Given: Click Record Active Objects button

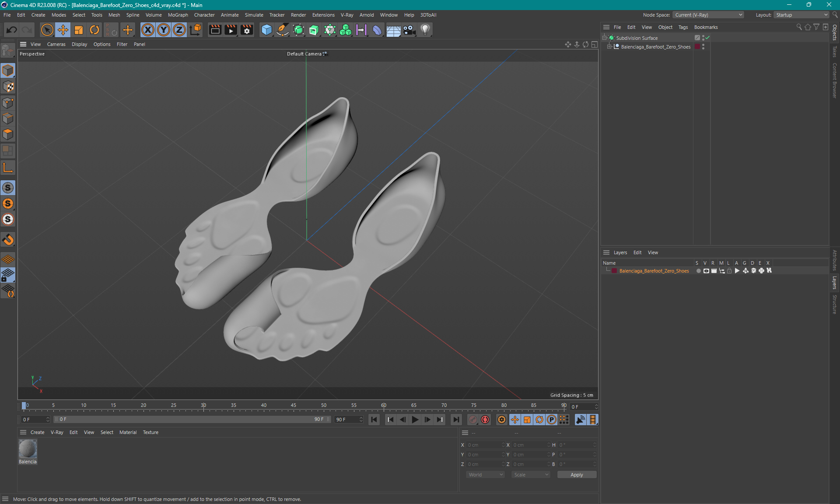Looking at the screenshot, I should point(473,420).
